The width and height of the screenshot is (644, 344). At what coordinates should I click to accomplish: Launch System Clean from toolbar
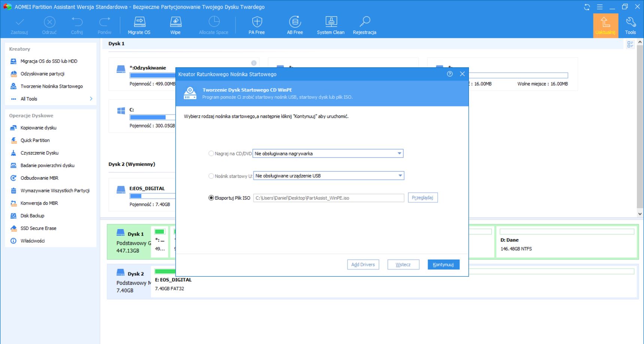tap(331, 25)
